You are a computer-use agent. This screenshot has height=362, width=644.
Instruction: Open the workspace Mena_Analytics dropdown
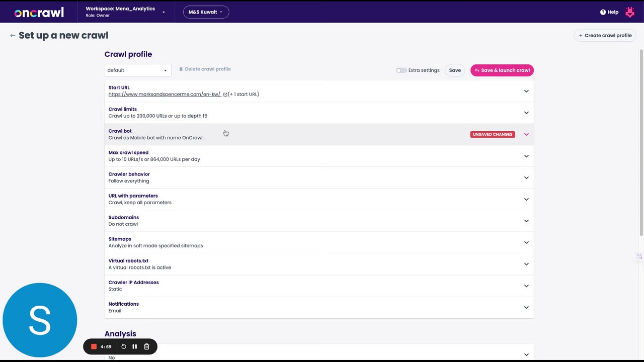point(125,12)
